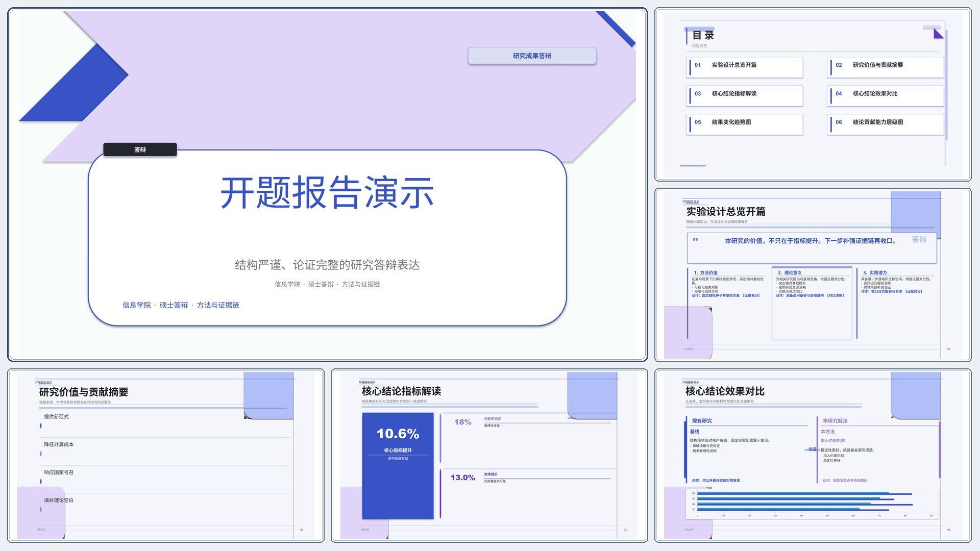Select contents entry 04 核心结论效果对比
This screenshot has width=980, height=551.
[x=886, y=95]
